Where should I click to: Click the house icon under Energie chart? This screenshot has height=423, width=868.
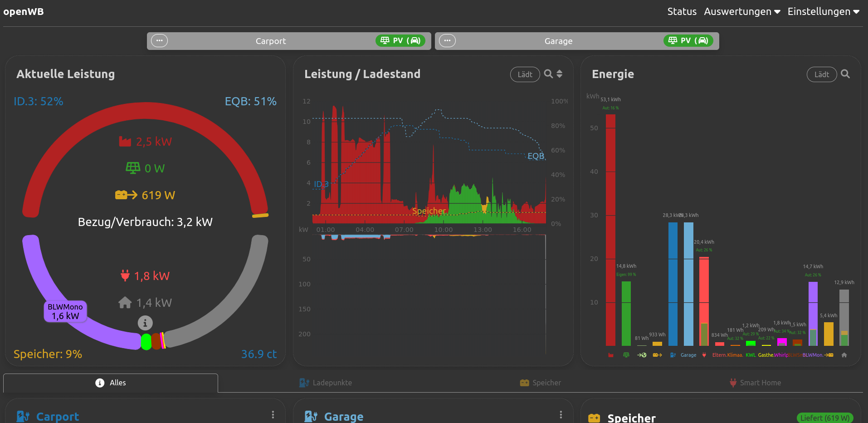844,355
